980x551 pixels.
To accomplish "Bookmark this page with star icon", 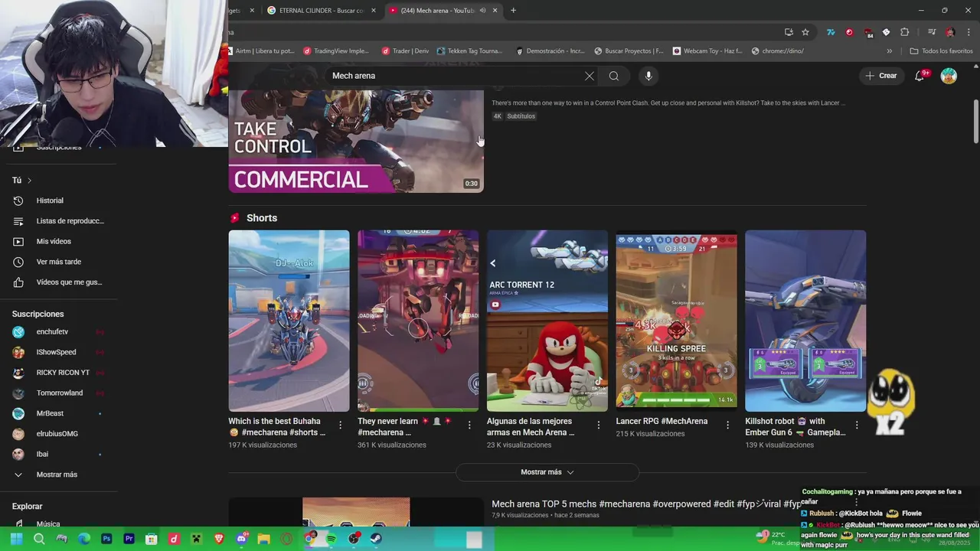I will point(805,32).
